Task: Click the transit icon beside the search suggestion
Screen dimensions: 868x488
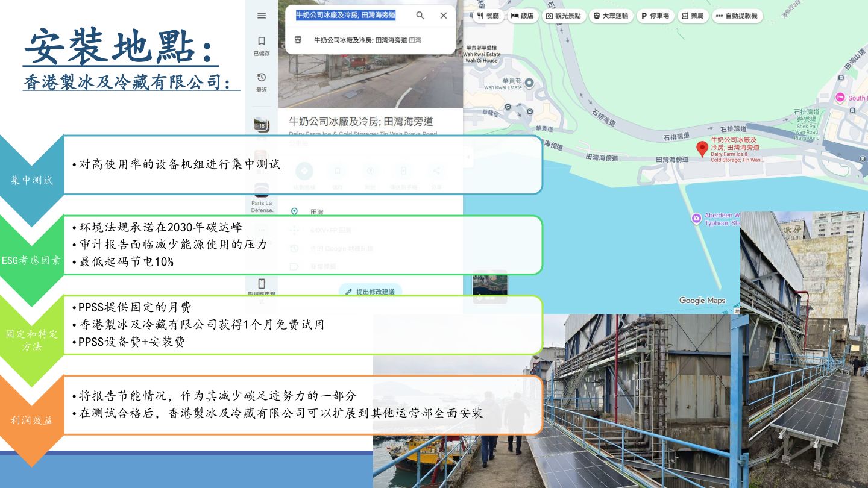Action: point(298,40)
